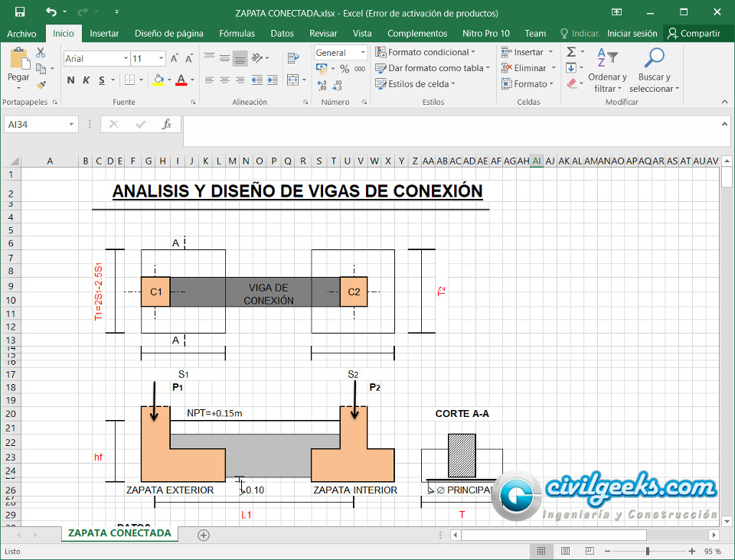The image size is (735, 560).
Task: Click the increase font size icon
Action: click(x=175, y=59)
